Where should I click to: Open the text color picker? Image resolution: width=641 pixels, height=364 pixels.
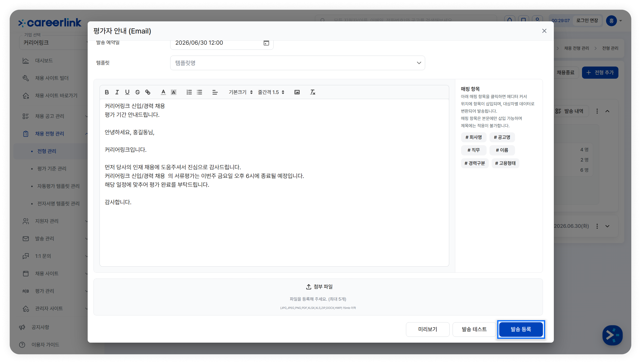(x=163, y=92)
